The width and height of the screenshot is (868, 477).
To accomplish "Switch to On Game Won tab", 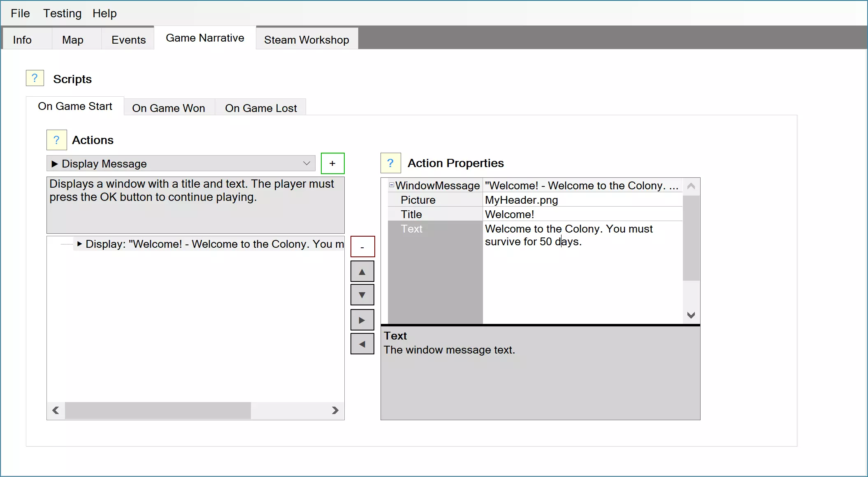I will tap(169, 108).
